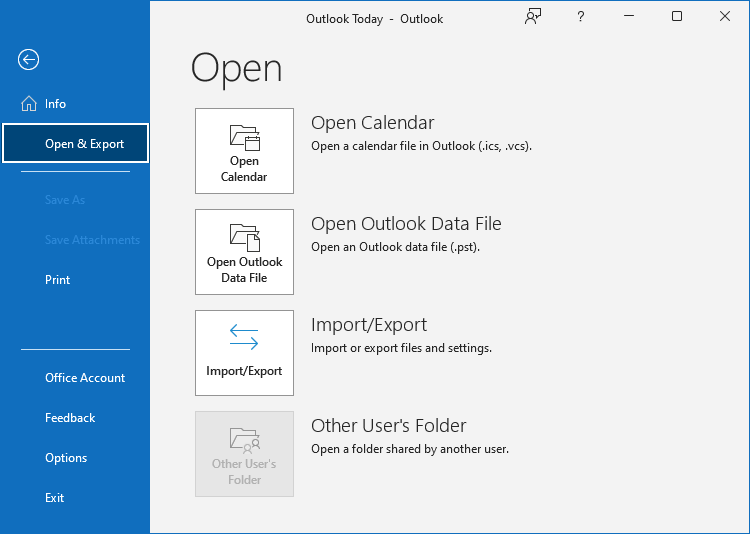Open the Print page

pos(75,280)
